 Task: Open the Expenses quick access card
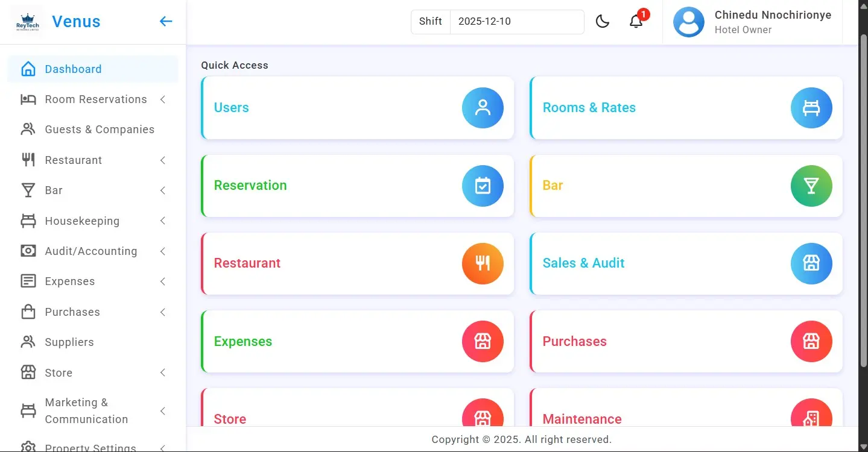pos(357,342)
